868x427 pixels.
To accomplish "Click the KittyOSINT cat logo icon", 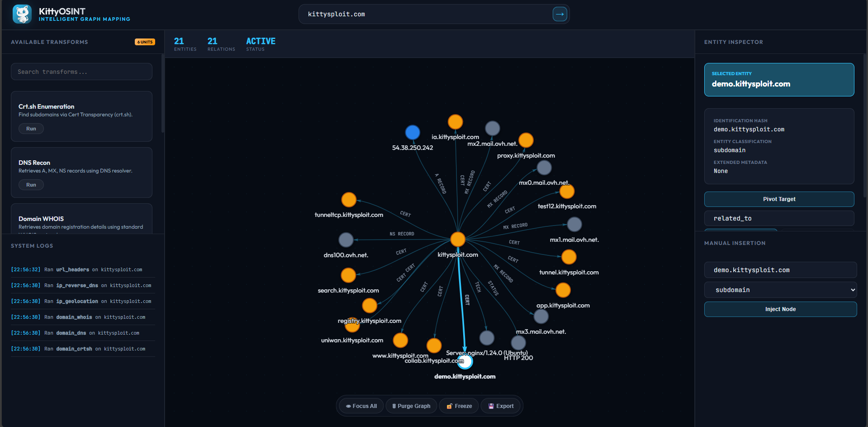I will click(22, 14).
